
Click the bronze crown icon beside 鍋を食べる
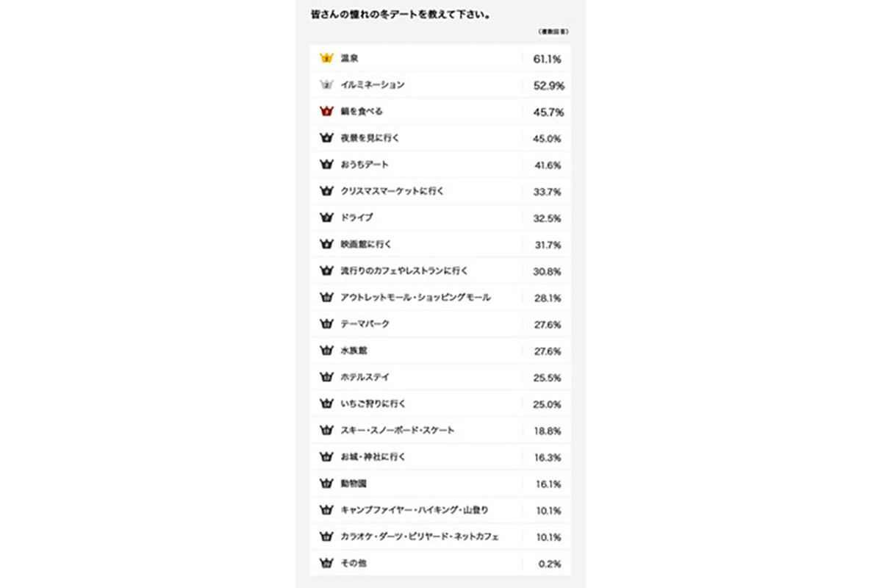point(327,111)
